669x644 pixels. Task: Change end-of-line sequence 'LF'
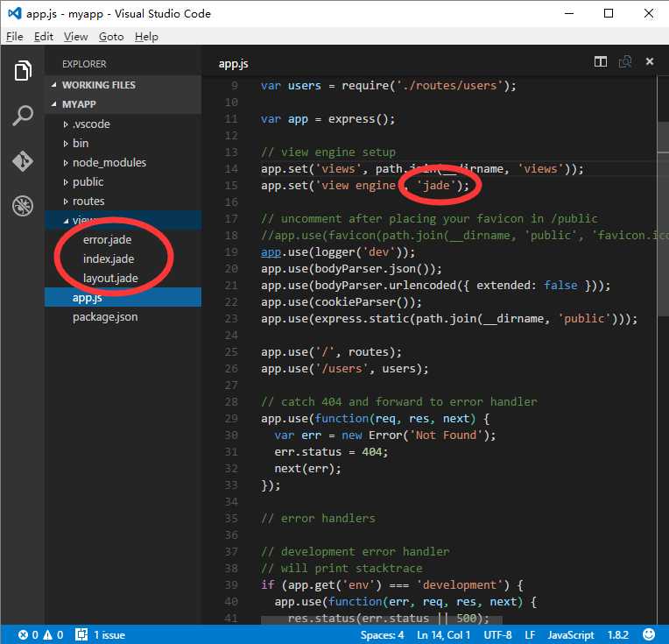(x=530, y=635)
